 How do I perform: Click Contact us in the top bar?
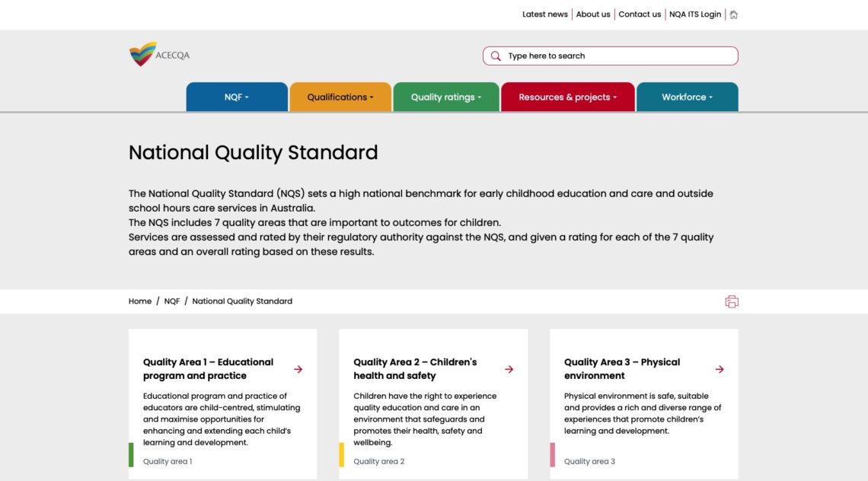640,14
